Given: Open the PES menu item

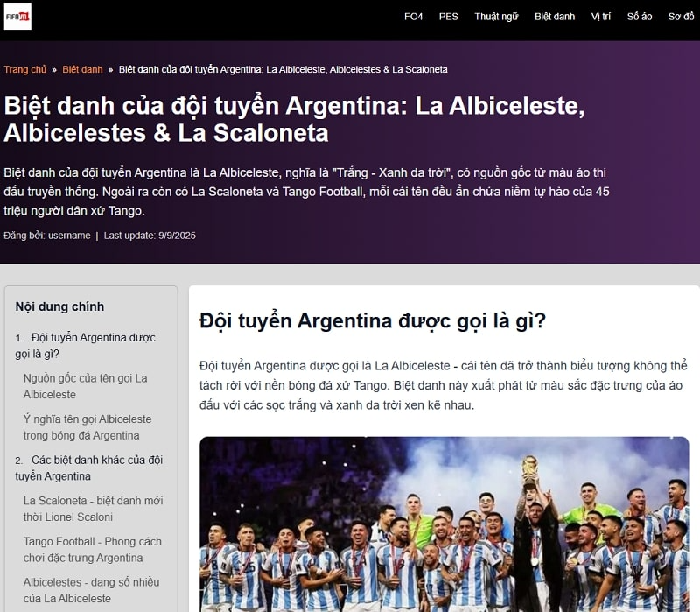Looking at the screenshot, I should click(448, 17).
